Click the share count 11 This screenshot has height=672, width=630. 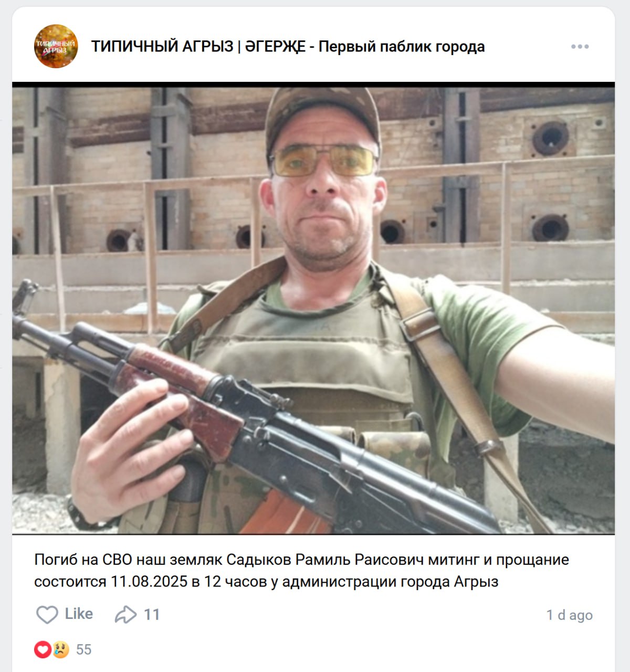(x=152, y=614)
